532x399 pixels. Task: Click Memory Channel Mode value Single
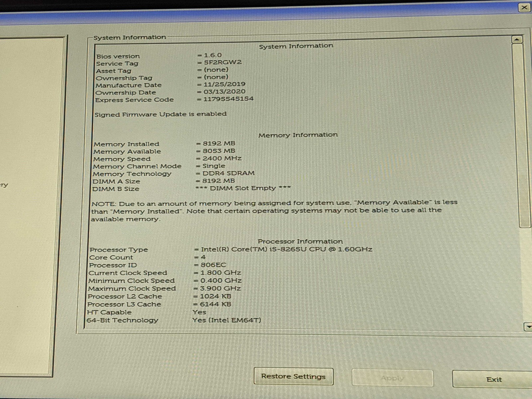[213, 166]
